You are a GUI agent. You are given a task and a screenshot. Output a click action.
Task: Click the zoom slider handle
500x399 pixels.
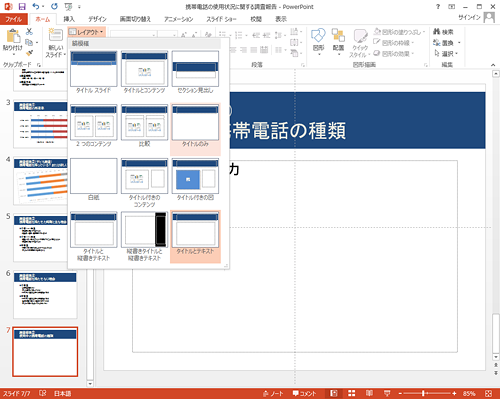423,394
